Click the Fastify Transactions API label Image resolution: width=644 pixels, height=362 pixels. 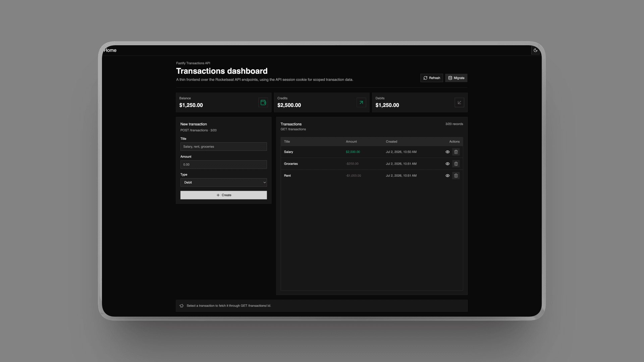click(x=193, y=63)
